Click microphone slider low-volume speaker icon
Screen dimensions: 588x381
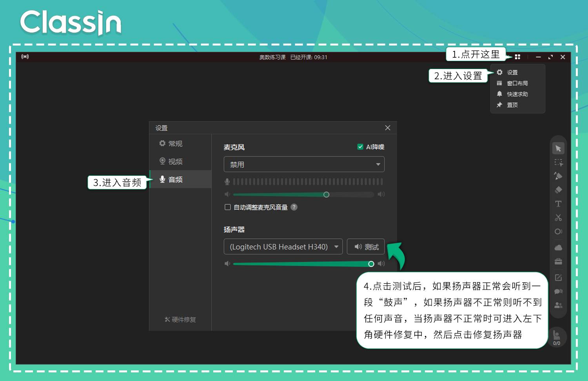tap(227, 194)
